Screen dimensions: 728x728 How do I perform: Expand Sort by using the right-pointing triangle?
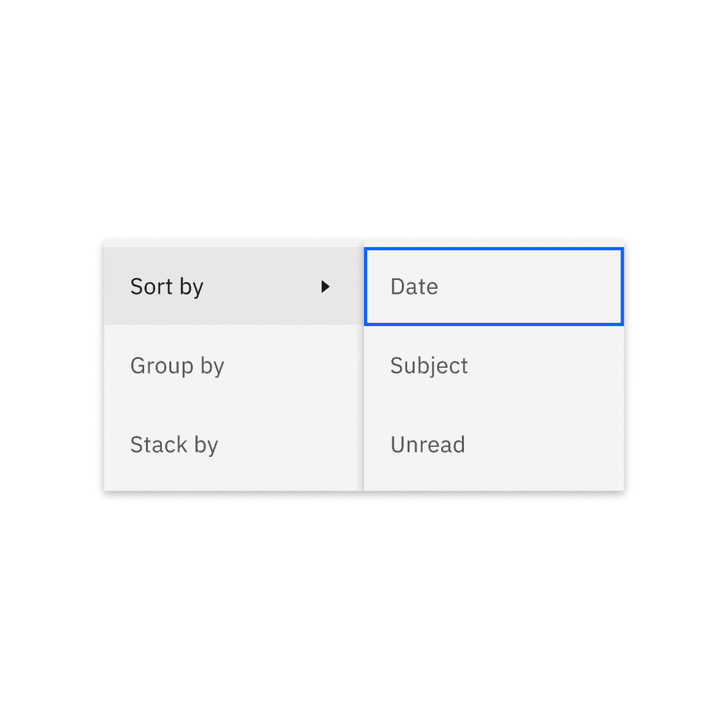(x=325, y=287)
